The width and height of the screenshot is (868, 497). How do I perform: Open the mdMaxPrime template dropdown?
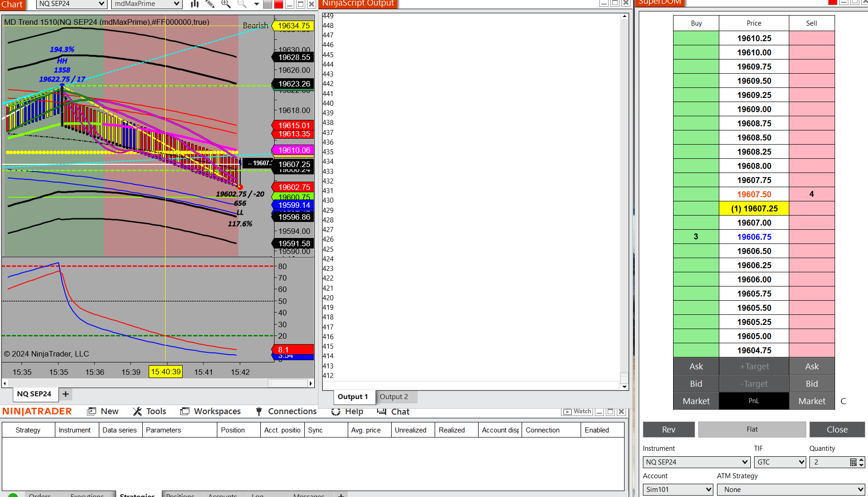click(x=146, y=4)
